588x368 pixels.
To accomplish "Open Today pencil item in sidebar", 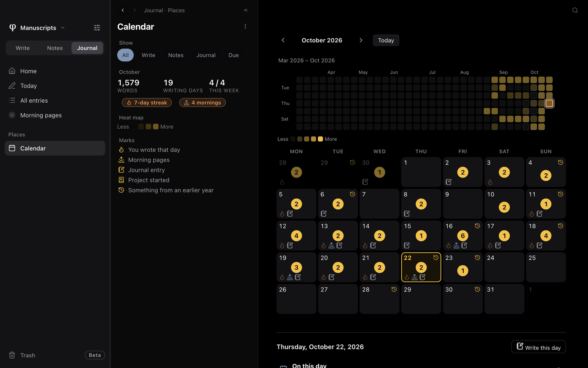I will (x=55, y=86).
